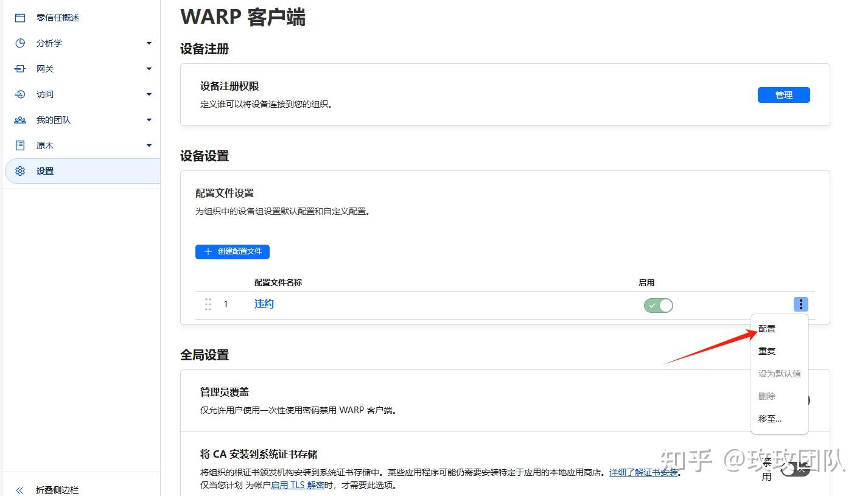Screen dimensions: 868x496
Task: Open the 启用 TLS 解密 link
Action: pos(298,485)
